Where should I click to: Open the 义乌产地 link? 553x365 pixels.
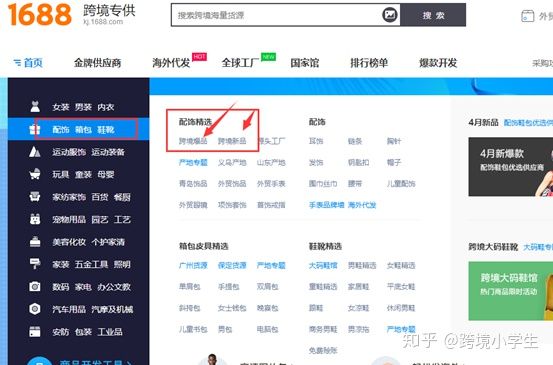(232, 163)
